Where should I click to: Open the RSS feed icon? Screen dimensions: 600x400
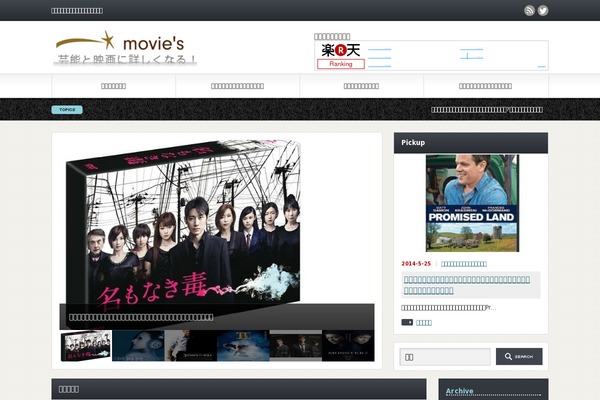click(529, 10)
